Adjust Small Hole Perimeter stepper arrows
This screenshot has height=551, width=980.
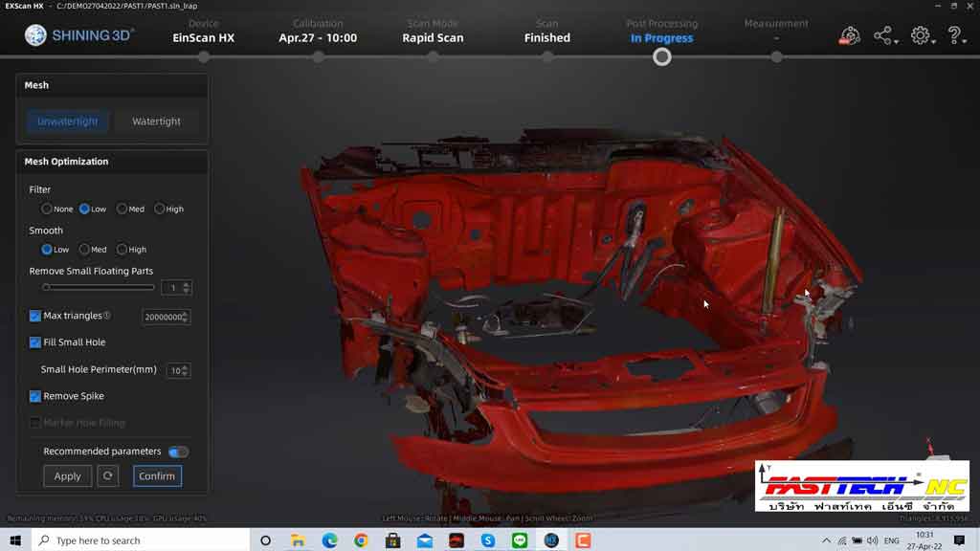click(185, 370)
